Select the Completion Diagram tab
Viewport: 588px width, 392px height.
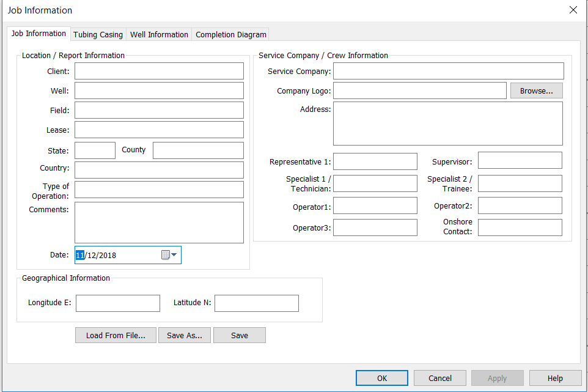(230, 35)
